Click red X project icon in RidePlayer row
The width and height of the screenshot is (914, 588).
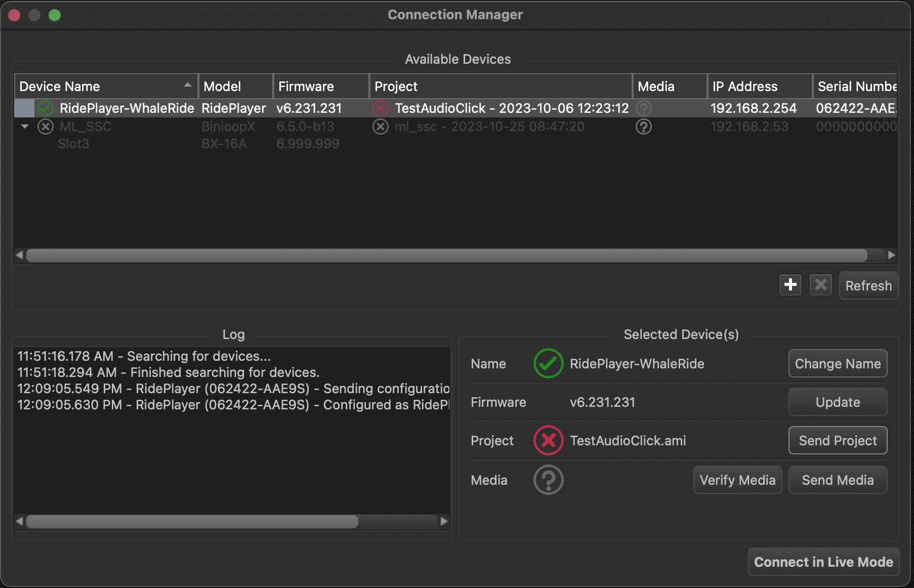(x=381, y=108)
